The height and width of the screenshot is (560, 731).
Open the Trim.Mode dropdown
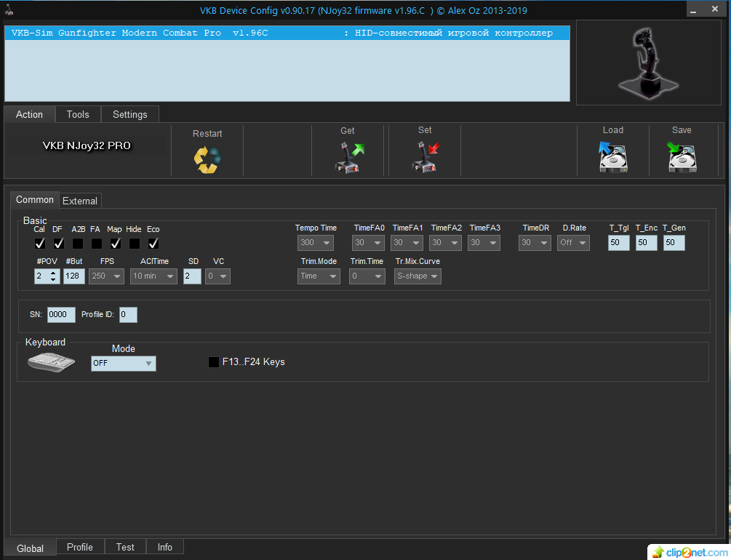[319, 276]
